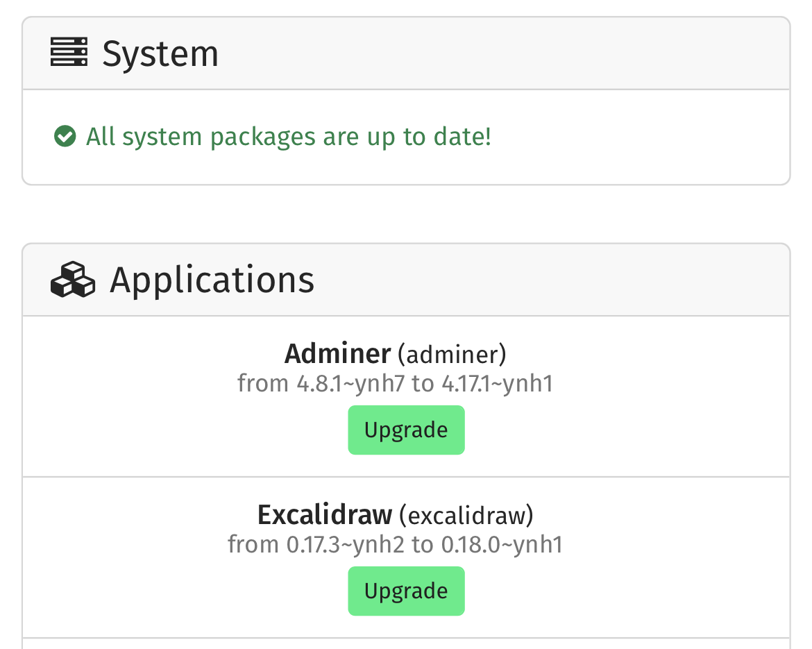Click Excalidraw's new version 0.18.0~ynh1
This screenshot has height=649, width=812.
pos(502,545)
